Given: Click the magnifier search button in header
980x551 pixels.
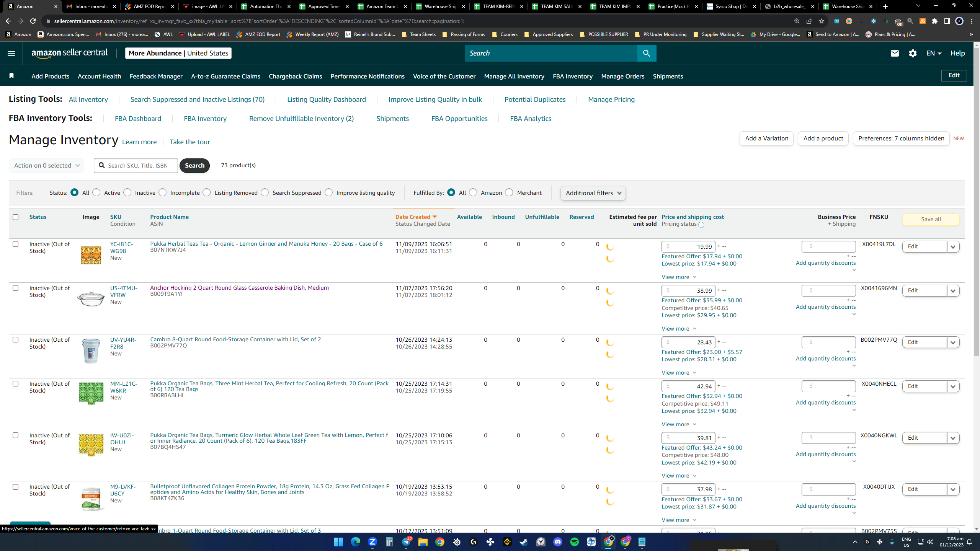Looking at the screenshot, I should [x=647, y=53].
